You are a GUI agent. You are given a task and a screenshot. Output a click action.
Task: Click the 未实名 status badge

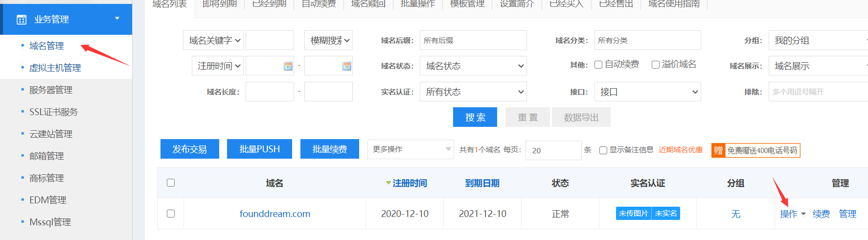tap(666, 213)
